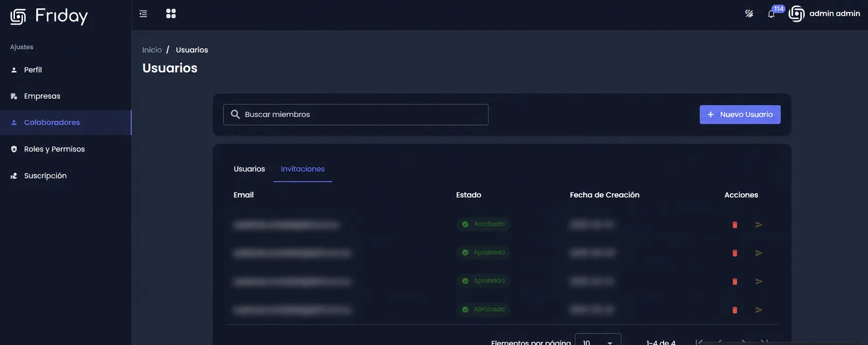This screenshot has height=345, width=868.
Task: Delete the last invitation with trash icon
Action: (x=735, y=310)
